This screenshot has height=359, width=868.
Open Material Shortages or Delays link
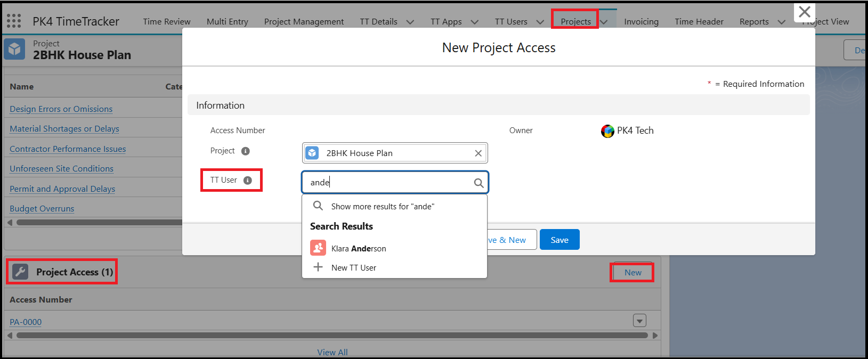point(64,129)
